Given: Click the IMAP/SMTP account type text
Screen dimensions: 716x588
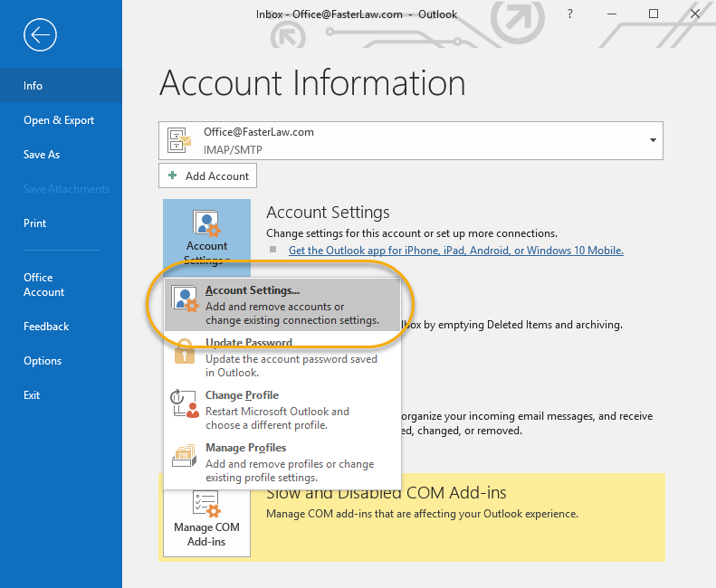Looking at the screenshot, I should coord(233,150).
